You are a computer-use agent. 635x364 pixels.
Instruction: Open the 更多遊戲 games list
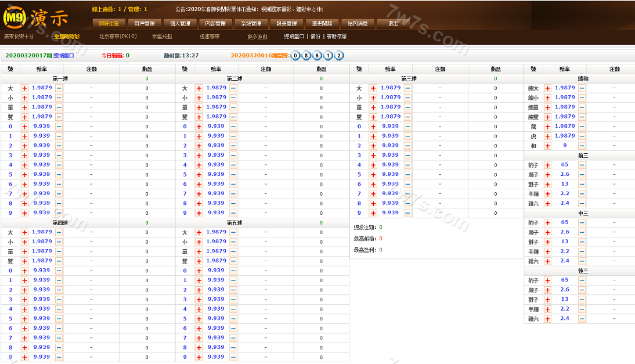tap(257, 37)
